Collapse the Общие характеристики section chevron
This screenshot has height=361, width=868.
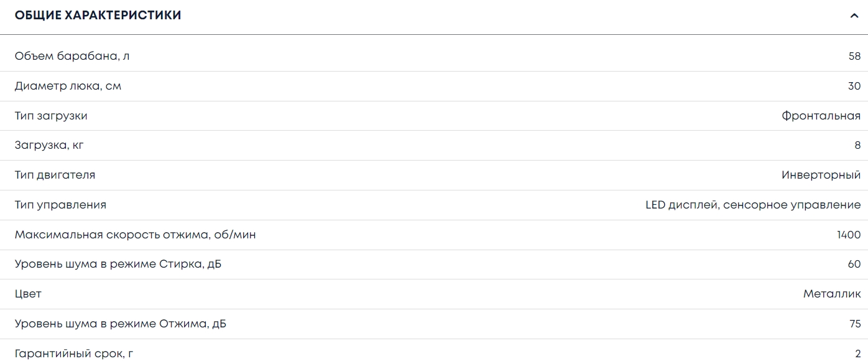[x=854, y=16]
